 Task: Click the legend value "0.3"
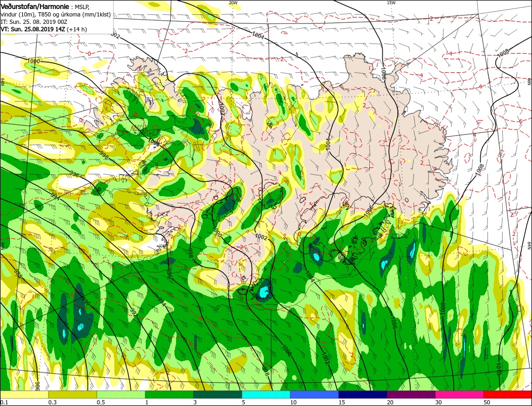tap(52, 402)
